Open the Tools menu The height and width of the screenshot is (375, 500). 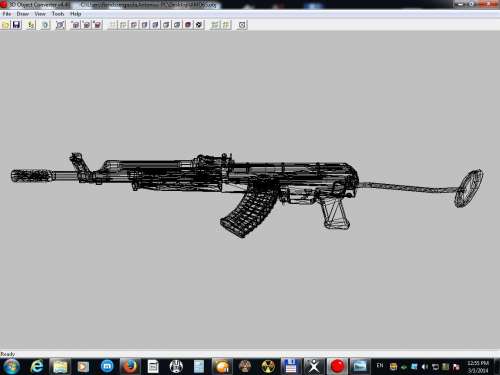coord(58,14)
